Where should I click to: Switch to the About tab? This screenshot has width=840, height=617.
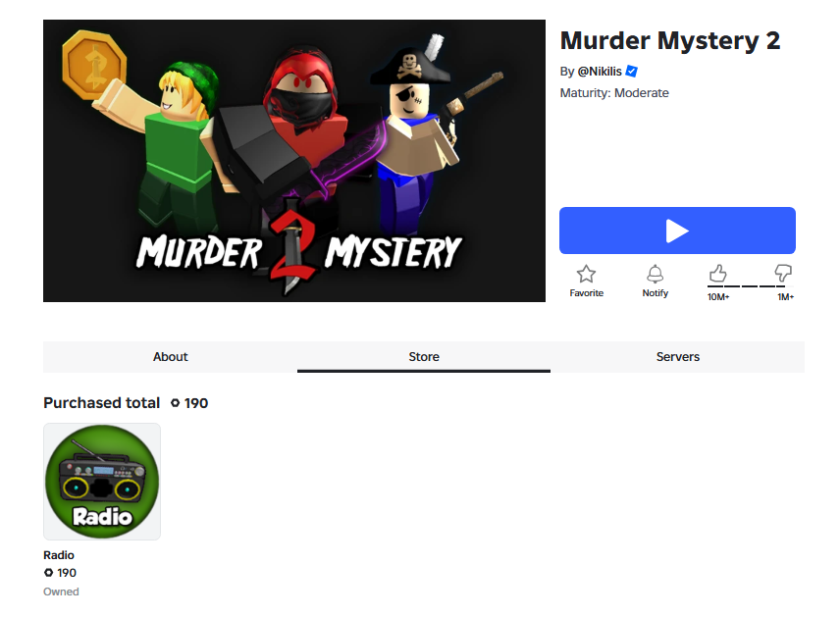click(x=171, y=357)
